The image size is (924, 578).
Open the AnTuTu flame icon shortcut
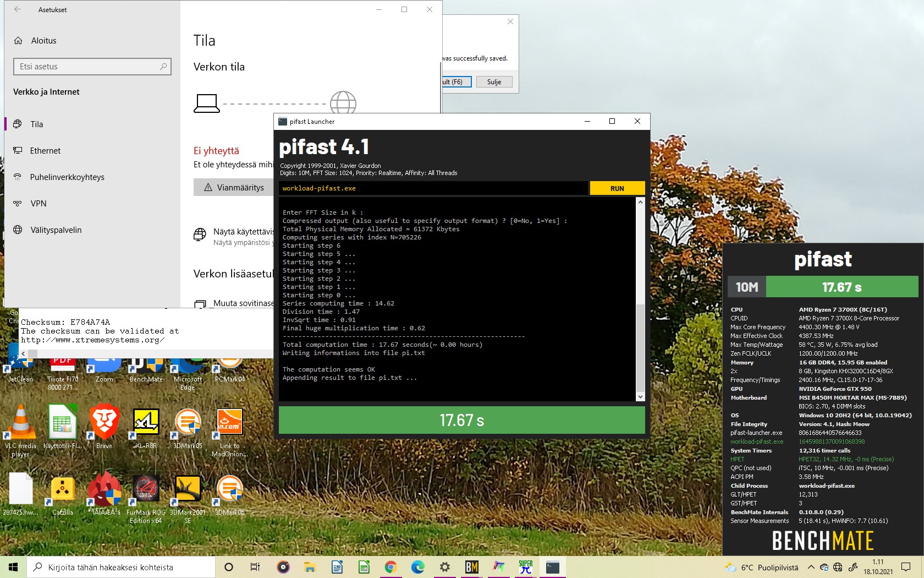[x=104, y=493]
